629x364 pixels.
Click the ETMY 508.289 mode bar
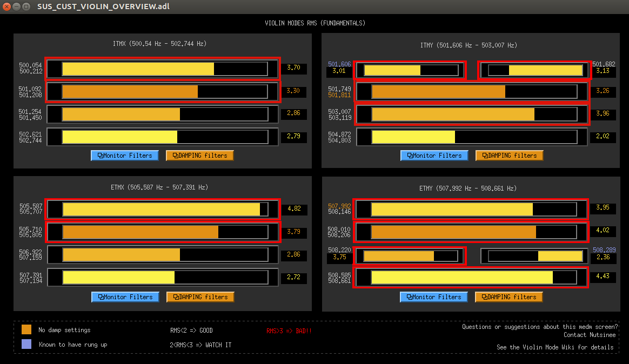(534, 256)
